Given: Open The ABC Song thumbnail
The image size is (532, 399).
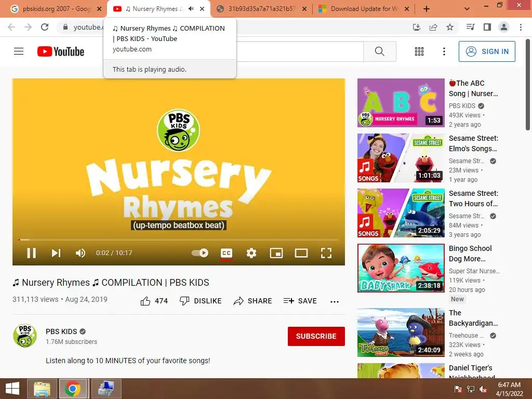Looking at the screenshot, I should [401, 103].
